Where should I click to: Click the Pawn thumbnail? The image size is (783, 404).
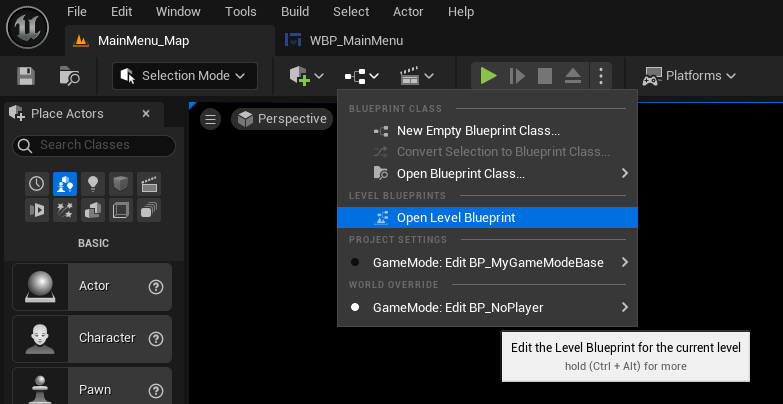point(40,387)
